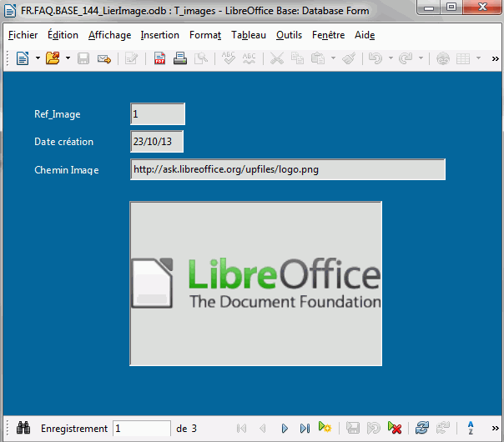Screen dimensions: 504x442
Task: Click the Clone formatting paintbrush icon
Action: click(x=349, y=58)
